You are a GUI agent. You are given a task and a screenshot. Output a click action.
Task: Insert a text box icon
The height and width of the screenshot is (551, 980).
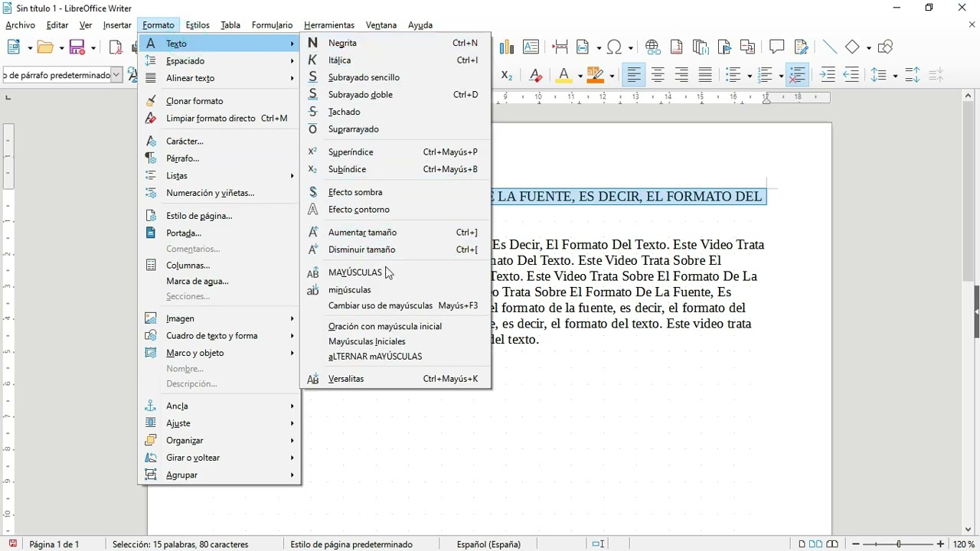(x=531, y=47)
